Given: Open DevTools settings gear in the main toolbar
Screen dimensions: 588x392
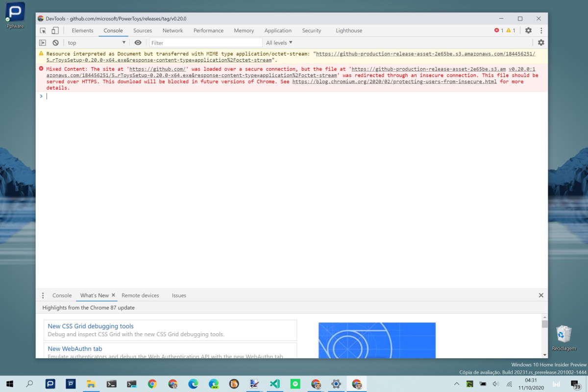Looking at the screenshot, I should 528,30.
